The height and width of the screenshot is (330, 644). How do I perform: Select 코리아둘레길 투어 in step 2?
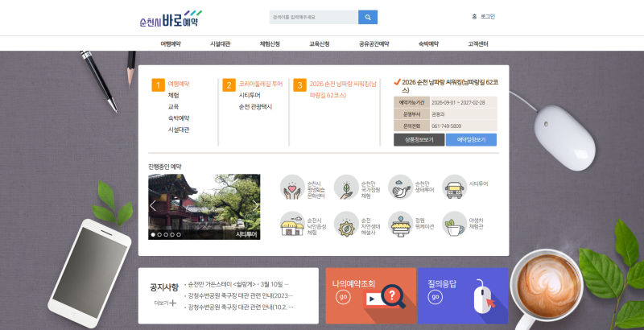coord(261,84)
